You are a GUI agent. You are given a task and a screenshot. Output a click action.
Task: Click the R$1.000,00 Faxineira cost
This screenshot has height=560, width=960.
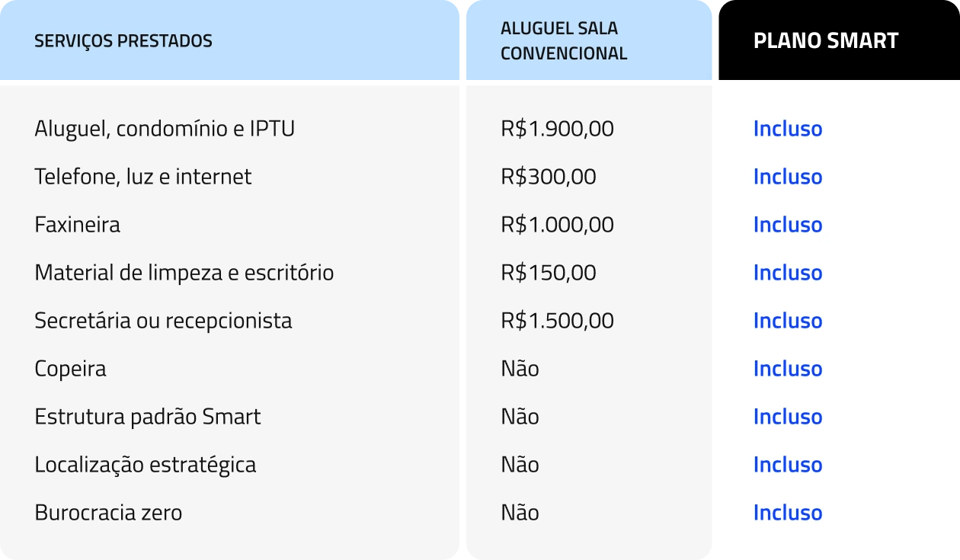click(x=557, y=225)
